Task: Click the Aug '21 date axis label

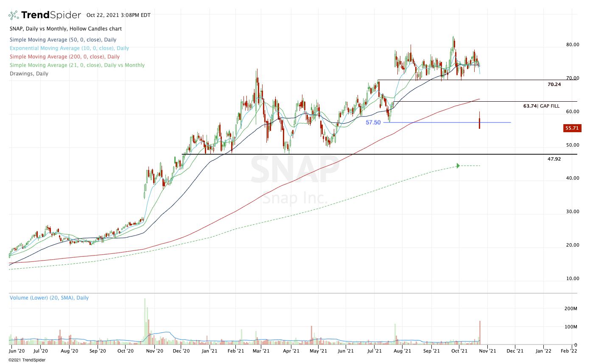Action: coord(403,350)
